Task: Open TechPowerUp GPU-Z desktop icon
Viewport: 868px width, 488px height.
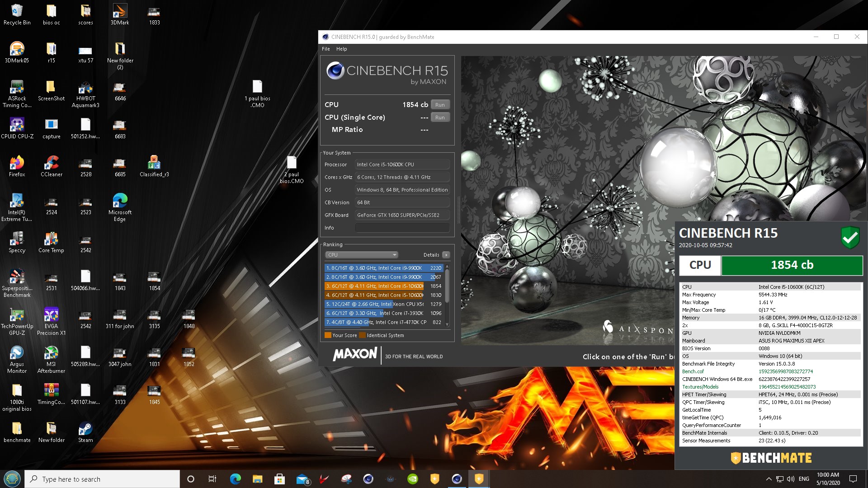Action: [x=17, y=322]
